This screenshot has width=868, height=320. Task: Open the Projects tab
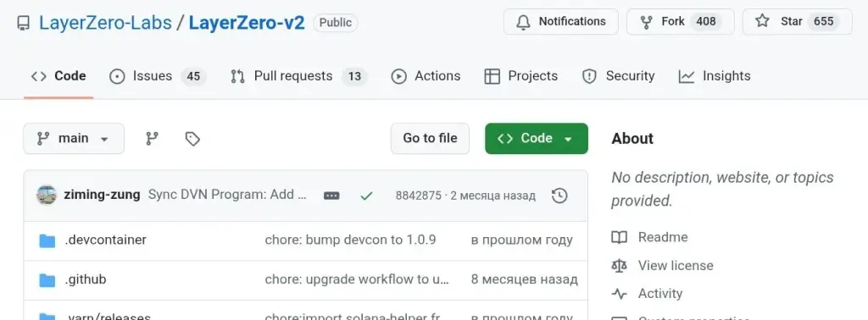point(521,76)
